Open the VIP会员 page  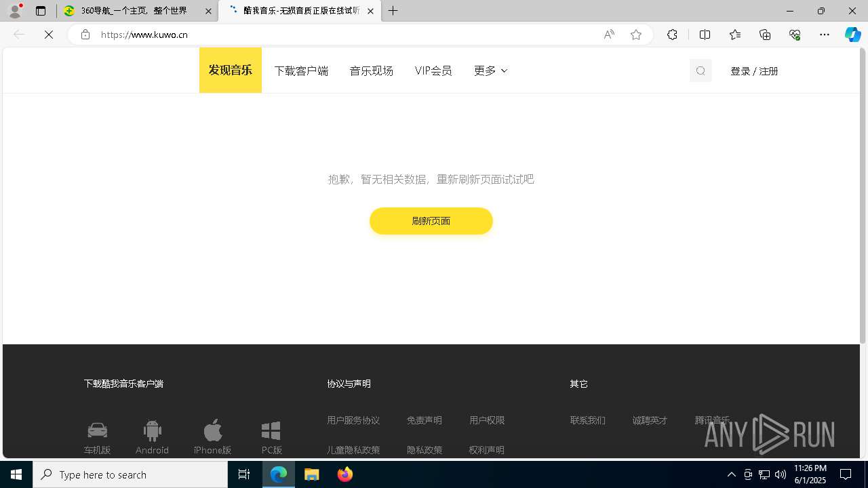click(433, 70)
